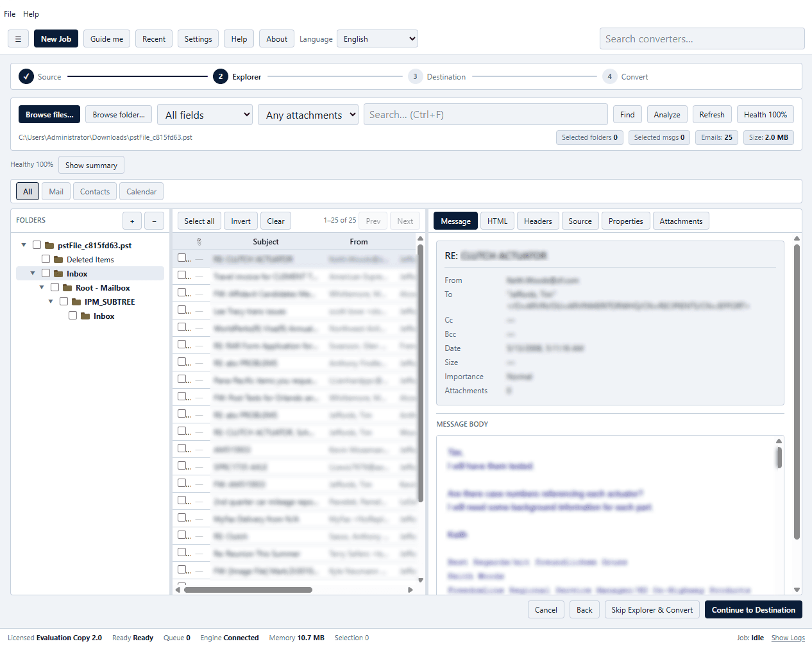The width and height of the screenshot is (812, 646).
Task: Click the Invert selection button
Action: pyautogui.click(x=241, y=221)
